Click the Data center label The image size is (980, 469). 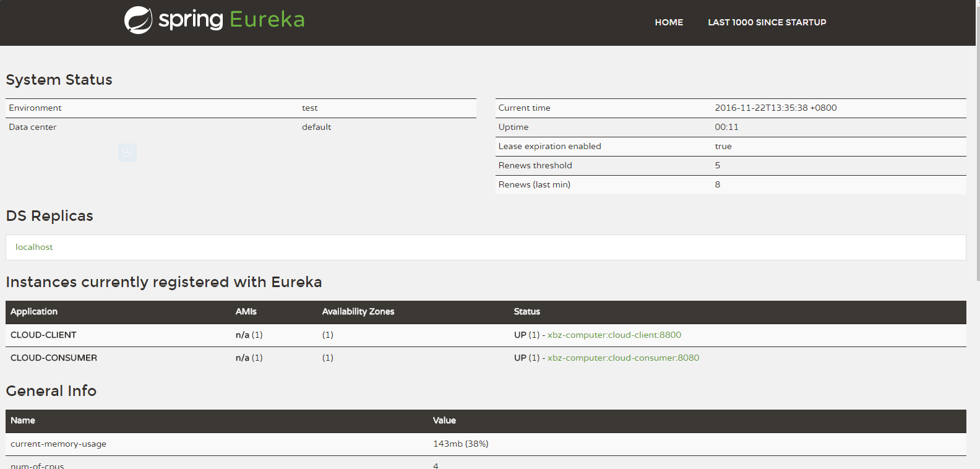(x=33, y=127)
